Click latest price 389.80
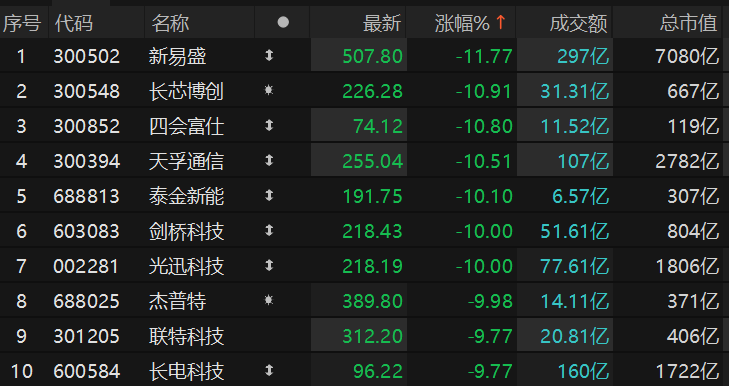 372,301
